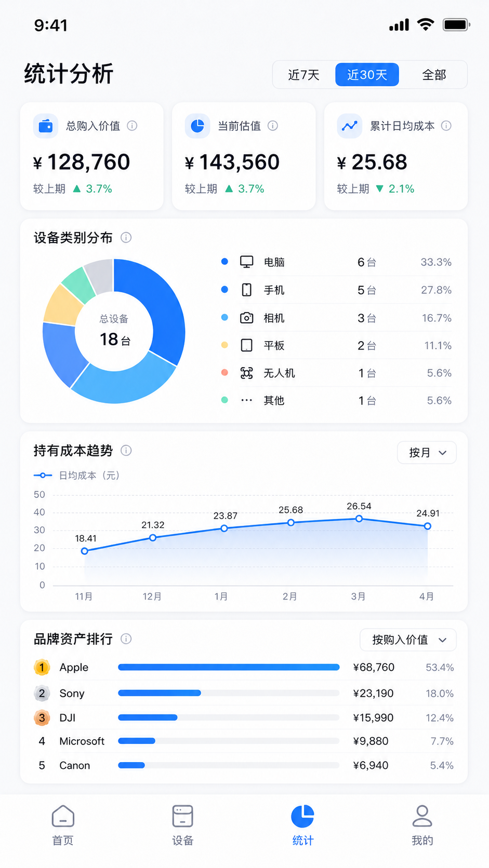The height and width of the screenshot is (868, 489).
Task: Tap the trend line icon on 累计日均成本 card
Action: pos(349,126)
